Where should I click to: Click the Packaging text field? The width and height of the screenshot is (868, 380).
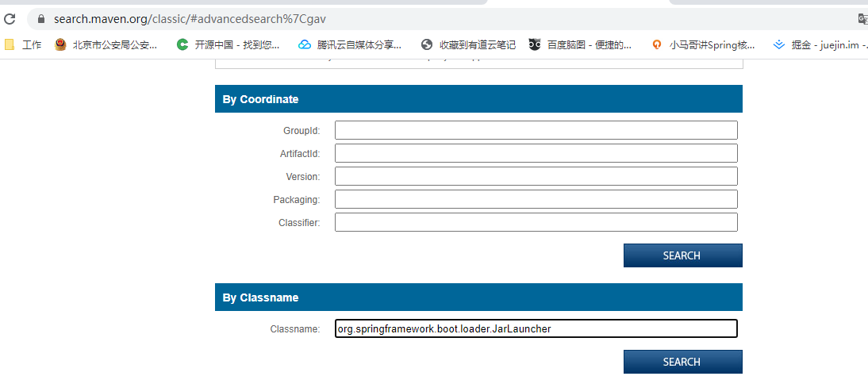click(x=536, y=199)
